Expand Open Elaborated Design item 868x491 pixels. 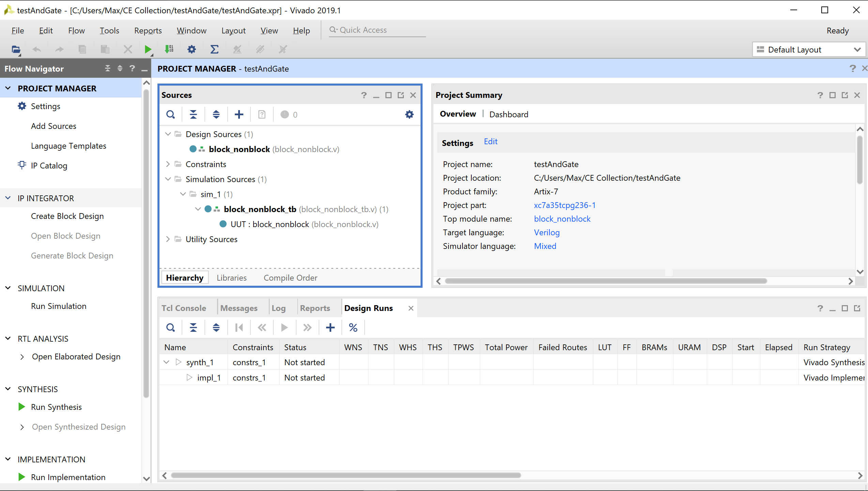click(22, 357)
